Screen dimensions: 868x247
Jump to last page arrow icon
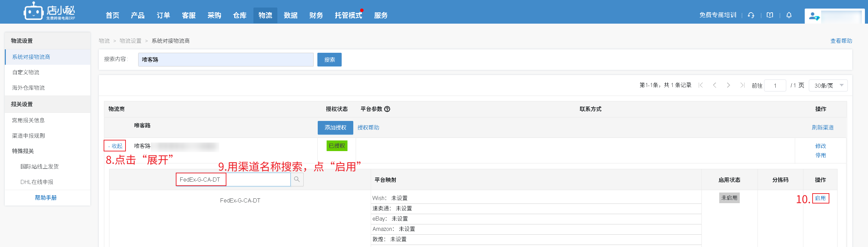click(x=742, y=85)
